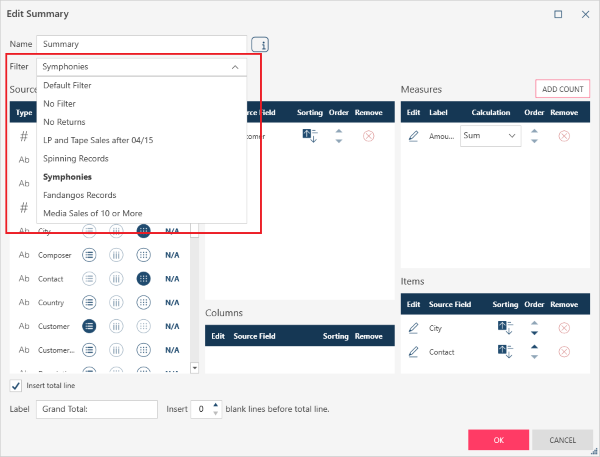Remove the Customer row field
The height and width of the screenshot is (457, 600).
(368, 135)
